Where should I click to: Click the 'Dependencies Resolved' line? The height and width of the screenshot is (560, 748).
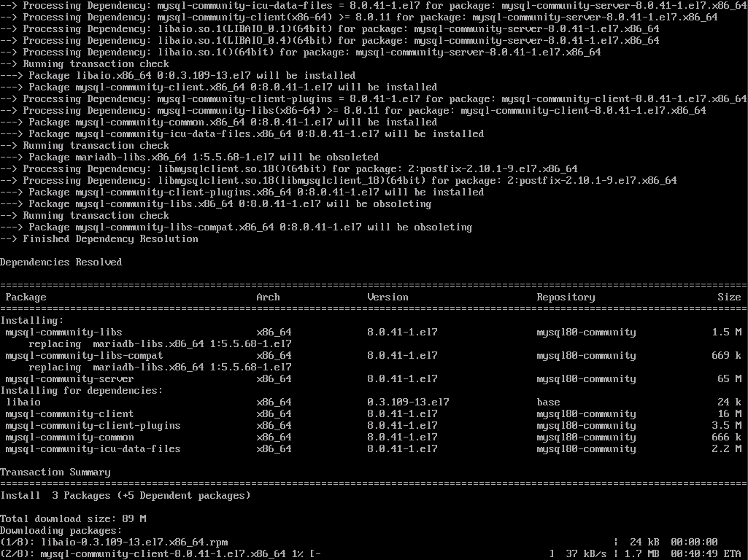[x=61, y=262]
